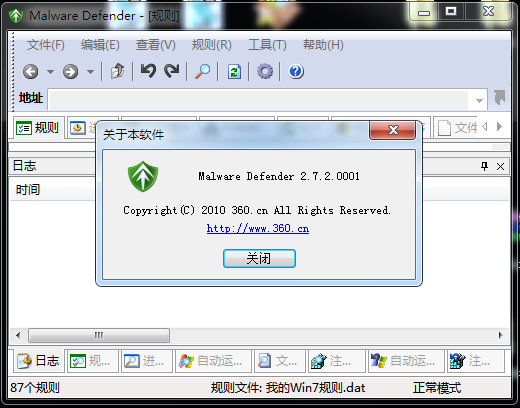The image size is (520, 408).
Task: Select the bottom 规... tab
Action: (x=92, y=361)
